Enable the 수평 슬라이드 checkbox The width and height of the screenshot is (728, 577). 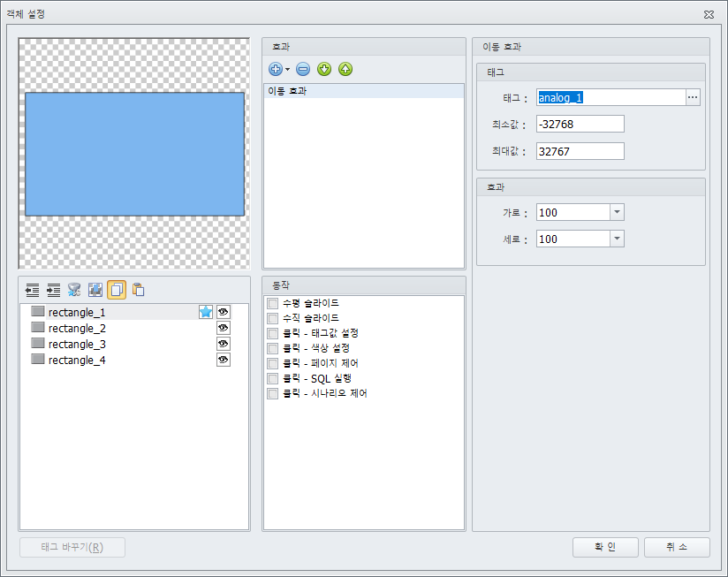click(272, 304)
